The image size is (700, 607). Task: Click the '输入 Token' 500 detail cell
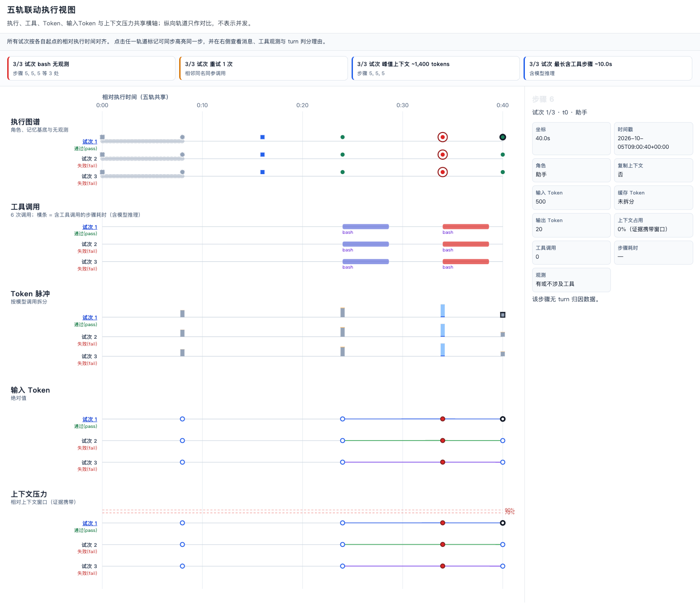coord(571,198)
